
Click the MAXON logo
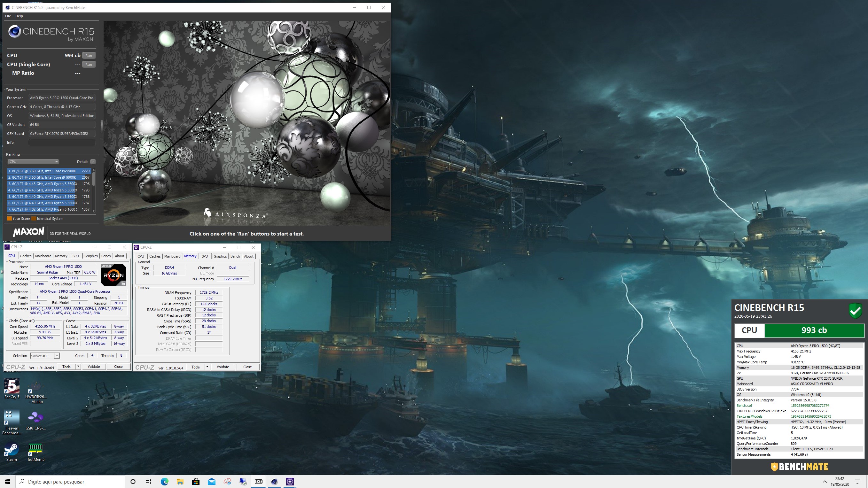coord(29,232)
